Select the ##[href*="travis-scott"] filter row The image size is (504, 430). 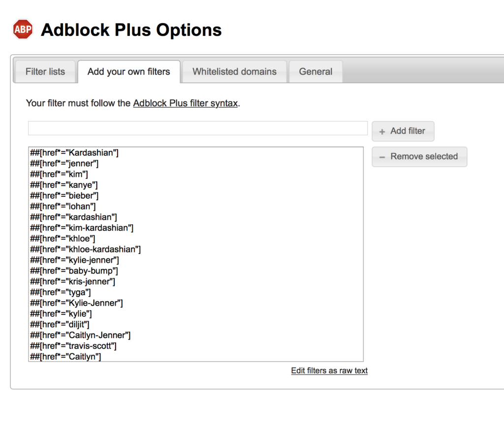[196, 346]
